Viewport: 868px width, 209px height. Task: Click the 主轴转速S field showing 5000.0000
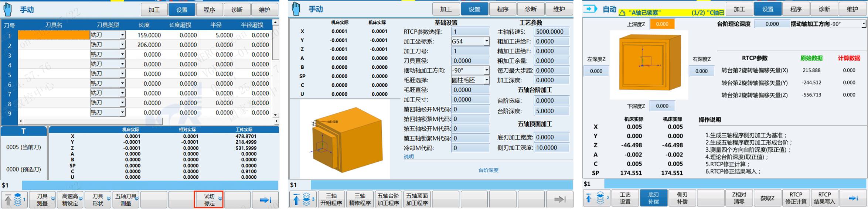point(551,32)
